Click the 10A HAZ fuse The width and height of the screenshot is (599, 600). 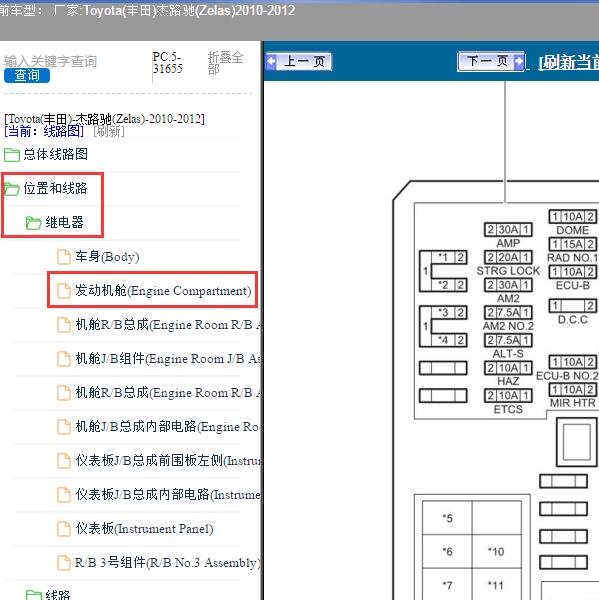point(508,368)
